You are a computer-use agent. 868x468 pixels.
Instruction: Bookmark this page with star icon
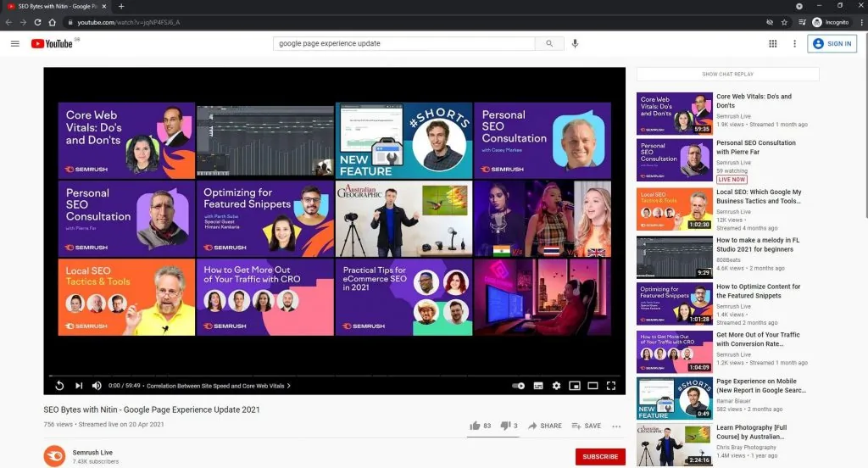[784, 22]
